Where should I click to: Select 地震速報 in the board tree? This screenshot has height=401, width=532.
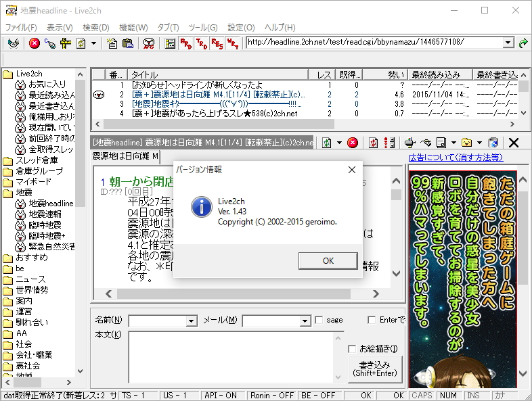45,214
